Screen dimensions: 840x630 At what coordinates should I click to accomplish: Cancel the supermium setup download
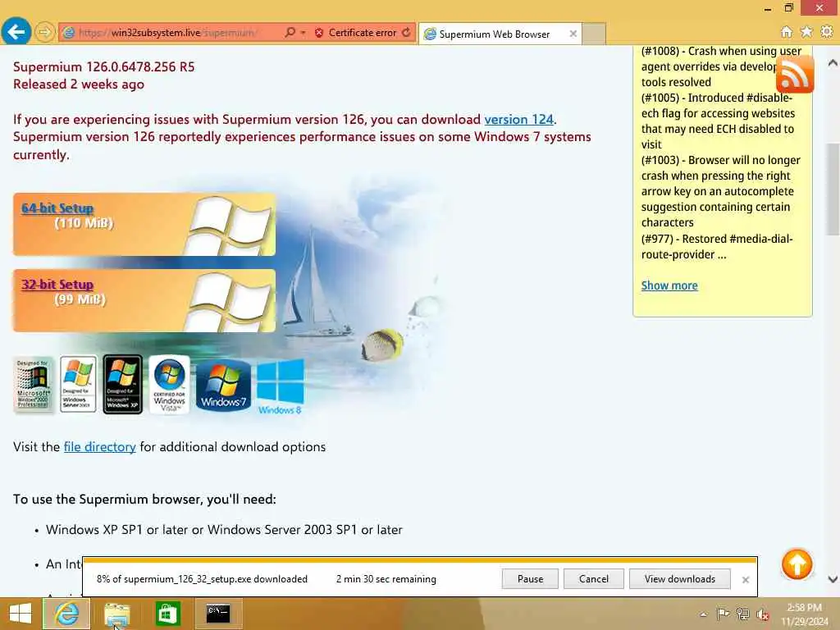point(594,579)
